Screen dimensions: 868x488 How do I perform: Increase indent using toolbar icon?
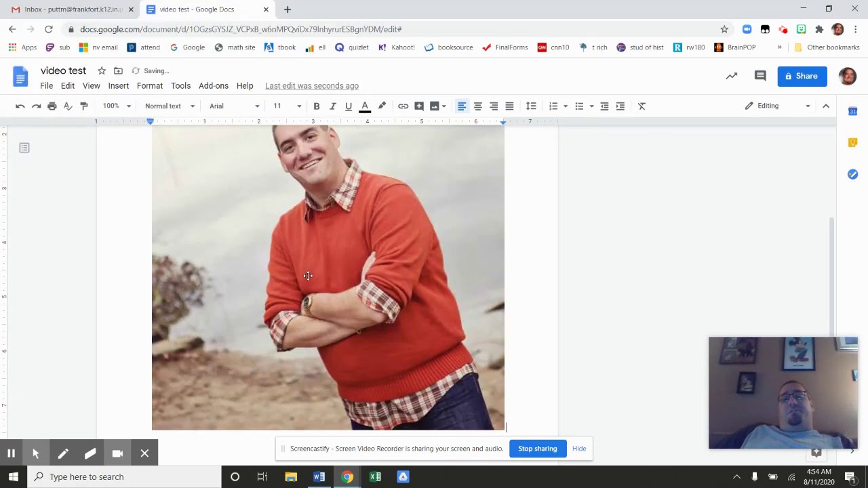click(x=620, y=106)
